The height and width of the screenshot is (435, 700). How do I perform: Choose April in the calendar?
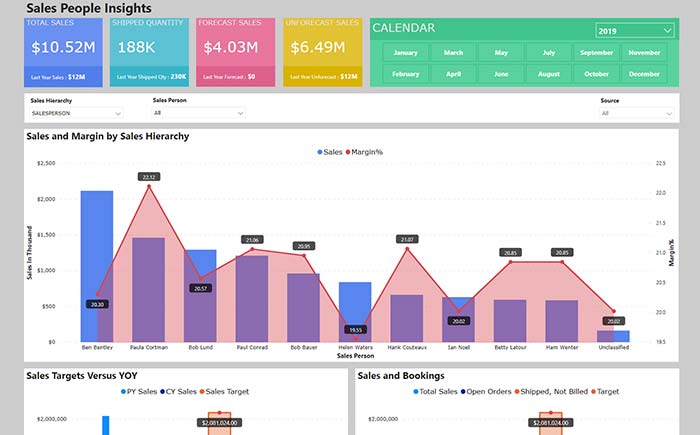click(x=453, y=74)
